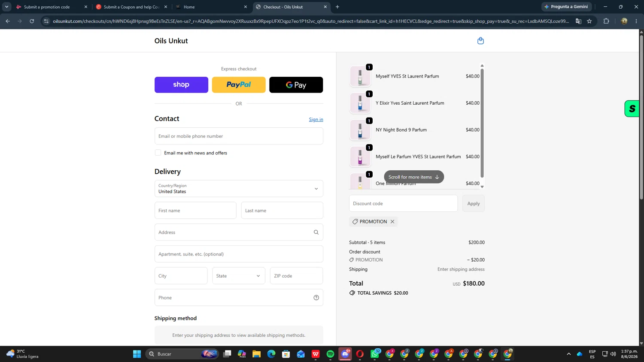Open Chrome three-dot menu
The image size is (644, 362).
pos(636,21)
